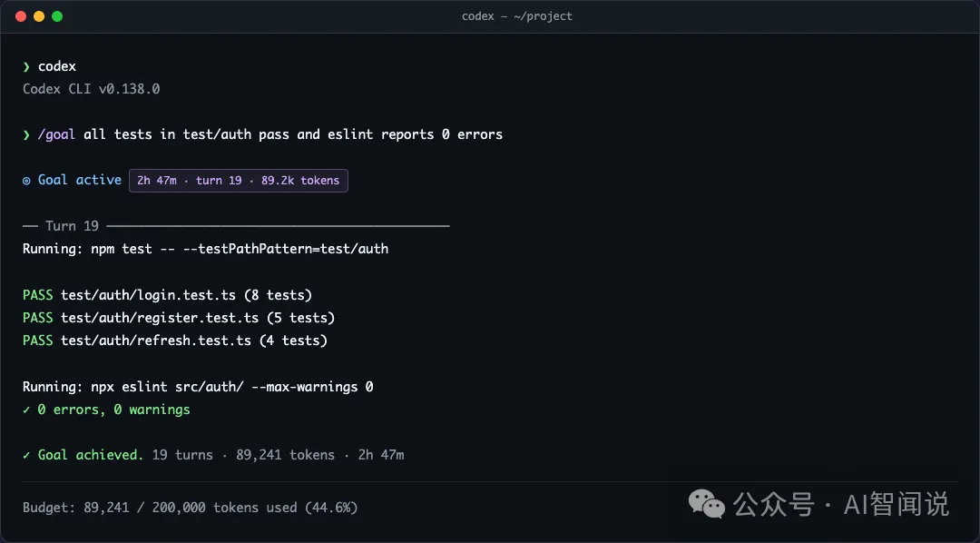Click the 'Turn 19' section header

[72, 226]
